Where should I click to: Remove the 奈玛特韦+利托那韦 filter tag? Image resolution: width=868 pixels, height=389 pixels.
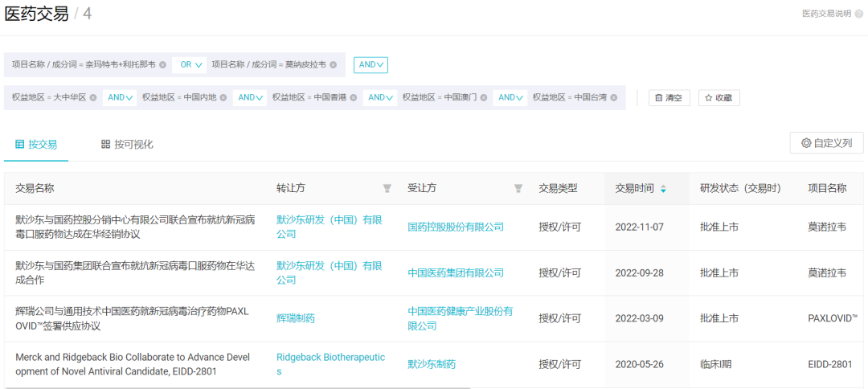pyautogui.click(x=162, y=65)
